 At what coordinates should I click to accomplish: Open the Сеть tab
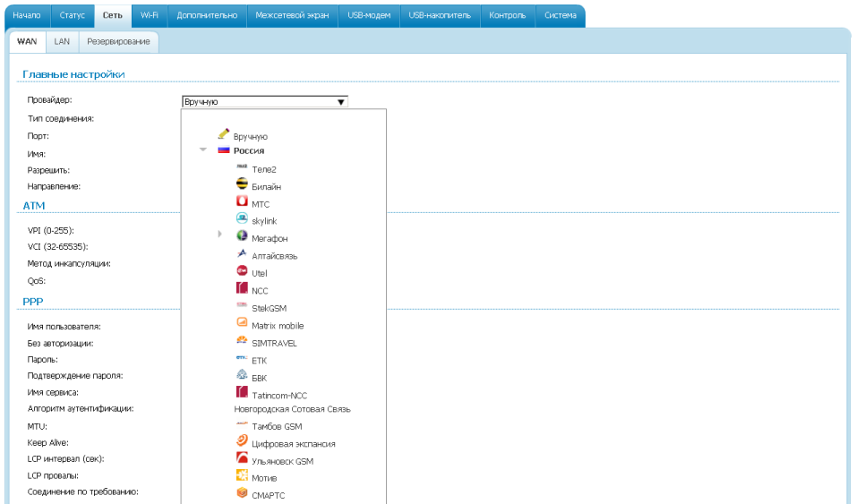[113, 15]
